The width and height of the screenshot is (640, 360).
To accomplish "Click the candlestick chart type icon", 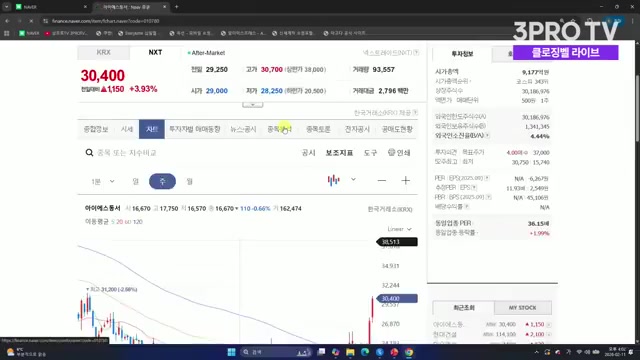I will pyautogui.click(x=333, y=180).
